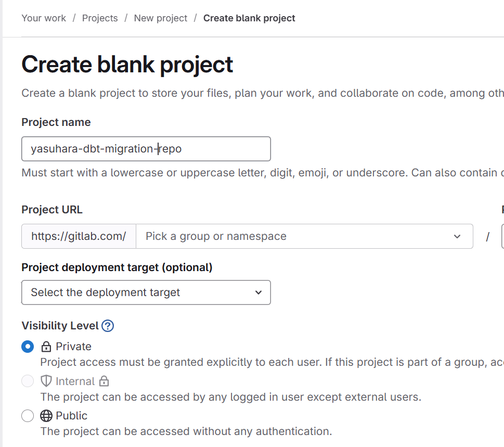
Task: Click the 'Private' option label text
Action: [73, 347]
